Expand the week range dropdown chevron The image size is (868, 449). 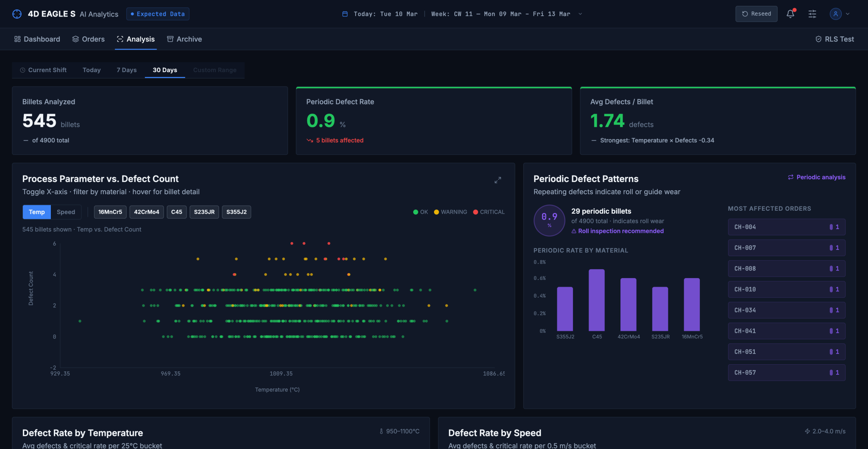pos(580,14)
